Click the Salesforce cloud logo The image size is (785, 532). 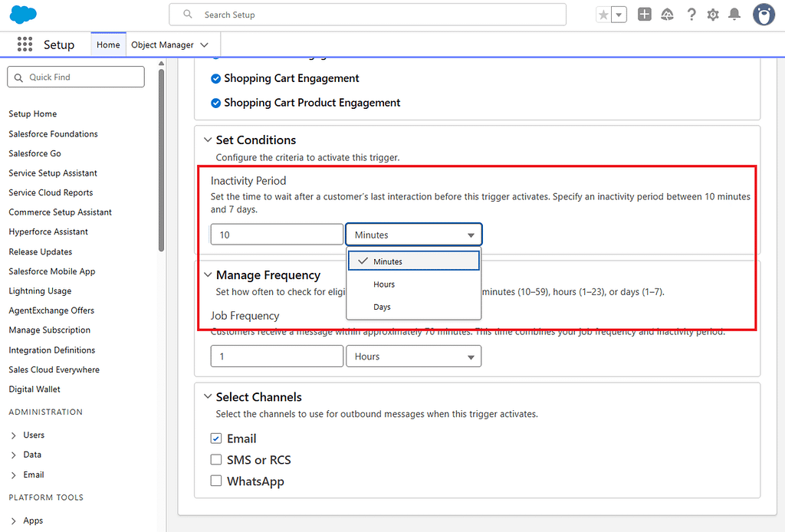tap(23, 15)
